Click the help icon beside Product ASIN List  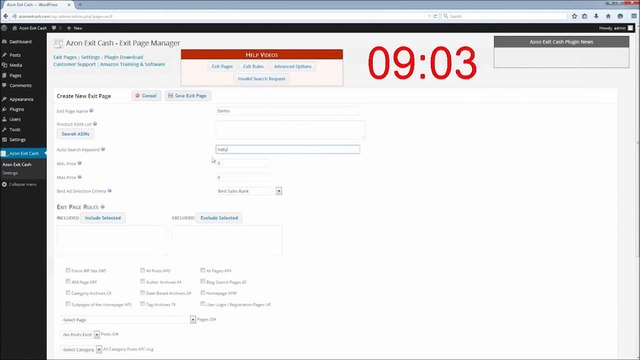coord(95,124)
